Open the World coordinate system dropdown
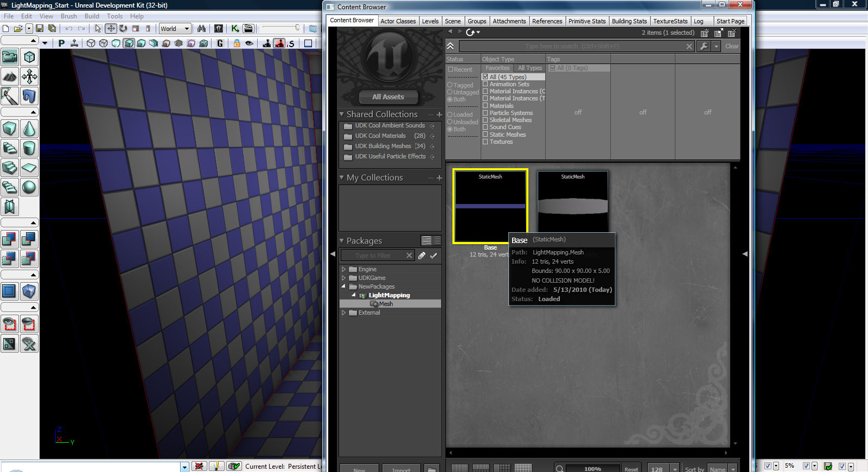Viewport: 868px width, 472px height. point(175,29)
